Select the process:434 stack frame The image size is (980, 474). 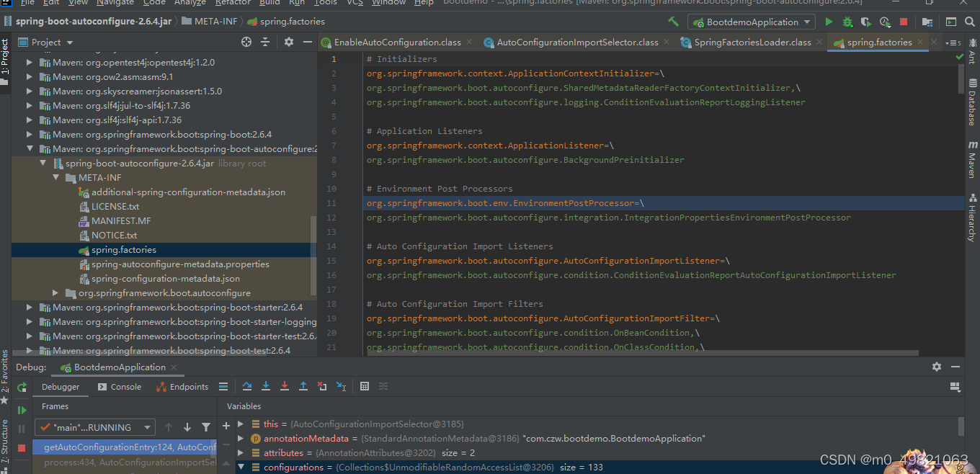coord(125,462)
